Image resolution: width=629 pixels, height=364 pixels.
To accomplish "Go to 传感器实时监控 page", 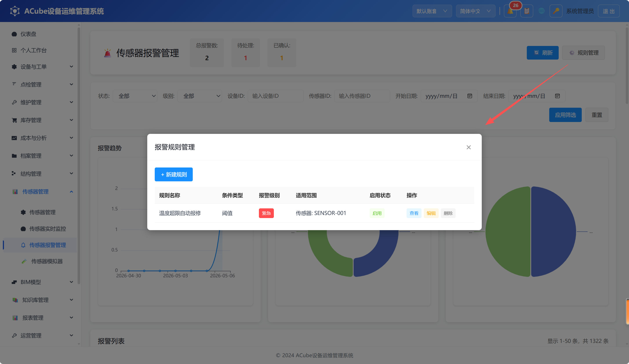I will point(47,229).
